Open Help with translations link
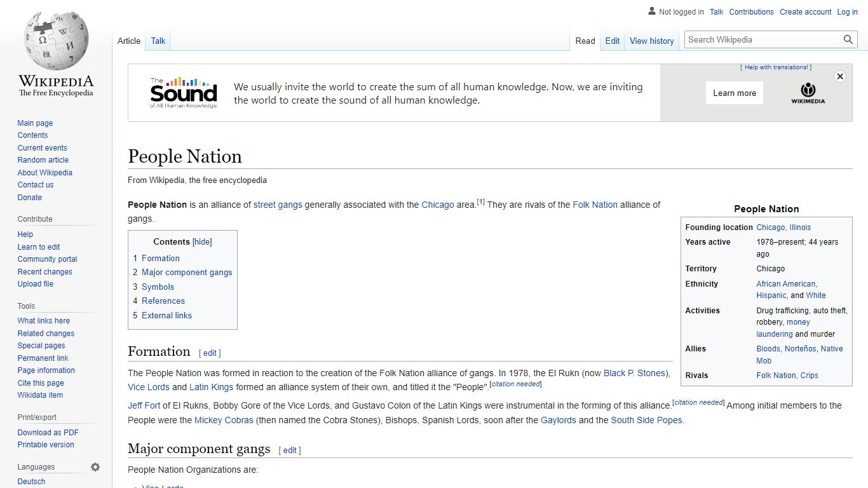The image size is (868, 488). [776, 67]
